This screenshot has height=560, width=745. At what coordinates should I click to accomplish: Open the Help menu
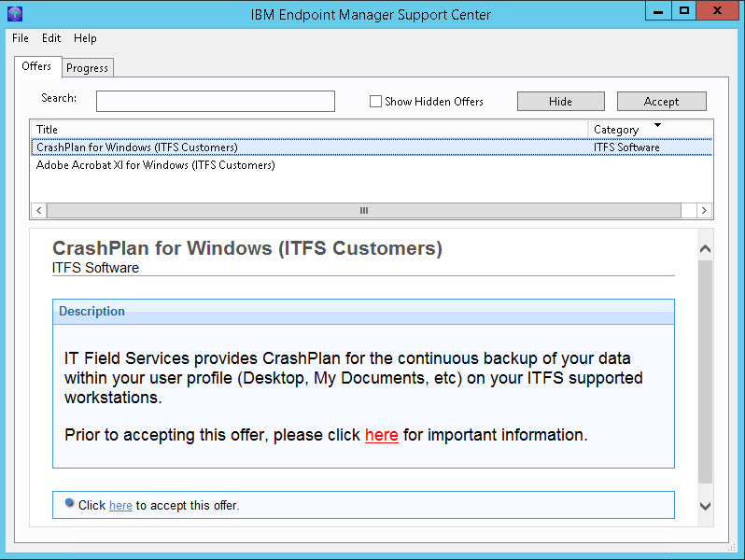(x=85, y=38)
